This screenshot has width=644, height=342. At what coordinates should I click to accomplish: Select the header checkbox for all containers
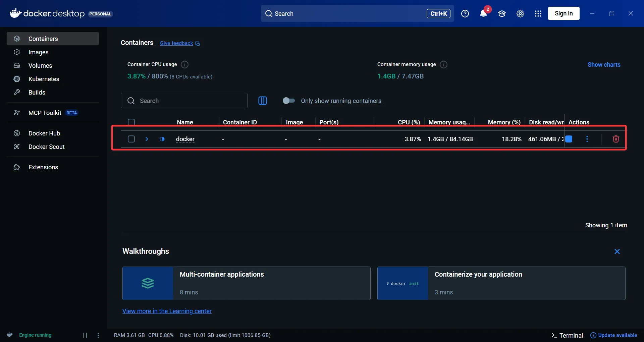click(131, 122)
